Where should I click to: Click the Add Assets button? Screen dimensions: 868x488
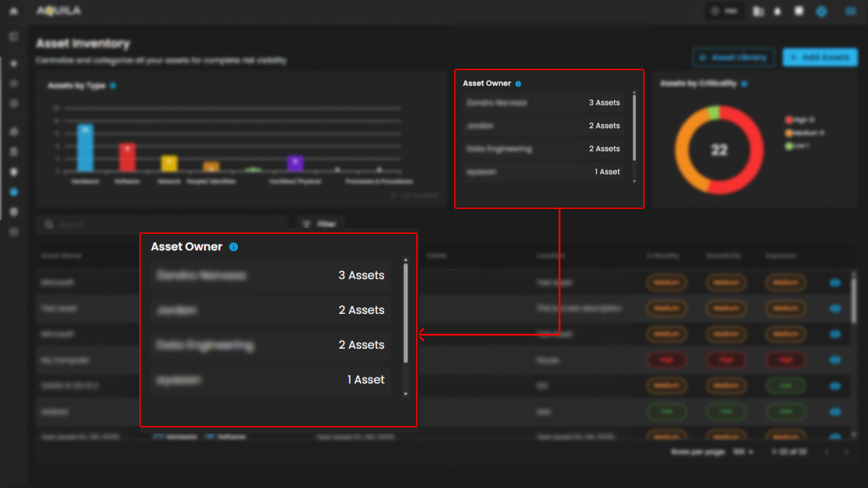820,57
